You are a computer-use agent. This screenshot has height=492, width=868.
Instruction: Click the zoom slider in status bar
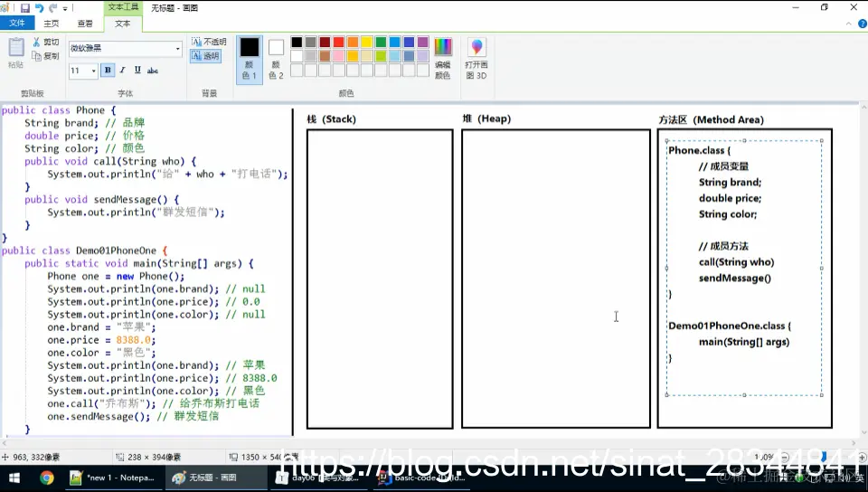point(823,457)
